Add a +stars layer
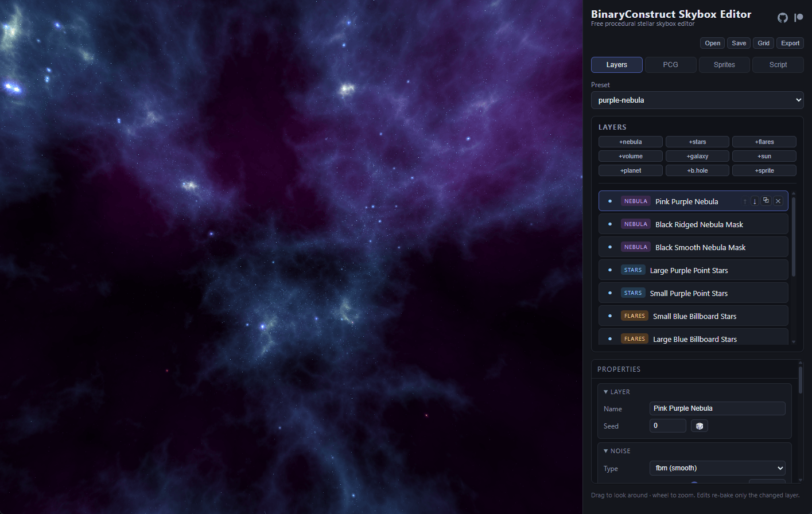Image resolution: width=812 pixels, height=514 pixels. (x=697, y=142)
